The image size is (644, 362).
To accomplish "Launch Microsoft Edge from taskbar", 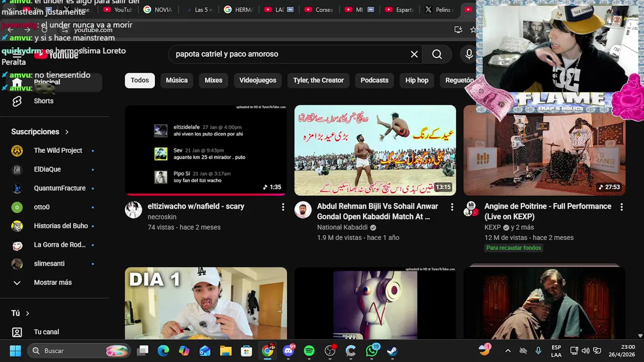I will click(x=164, y=350).
